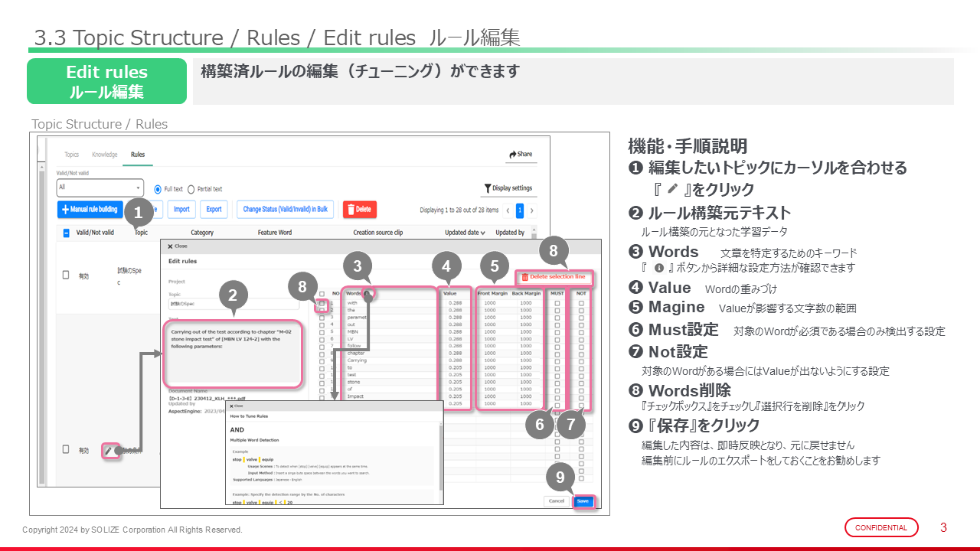Click the blue Save button
The width and height of the screenshot is (980, 551).
(x=583, y=500)
